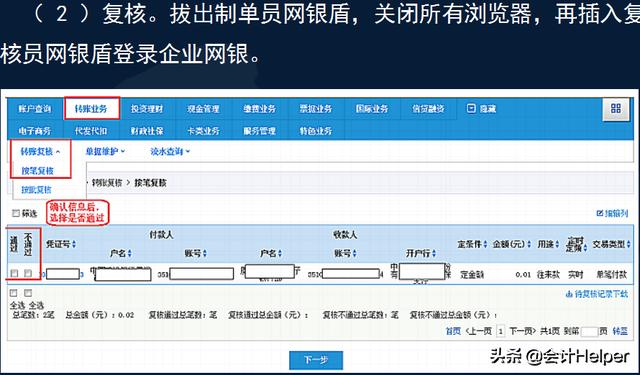Click current page number 1 in pagination
This screenshot has height=375, width=640.
[x=501, y=331]
